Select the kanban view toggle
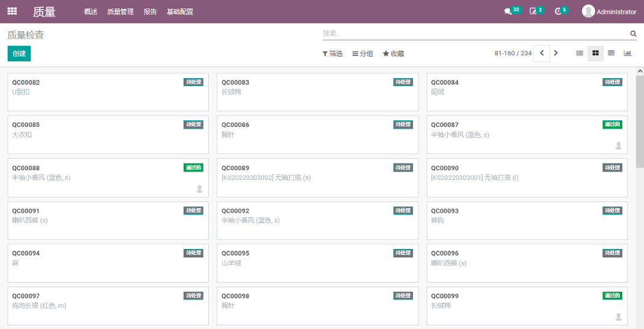 595,53
